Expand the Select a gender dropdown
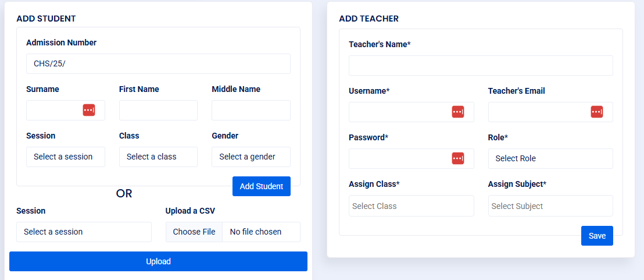The image size is (644, 280). (251, 157)
